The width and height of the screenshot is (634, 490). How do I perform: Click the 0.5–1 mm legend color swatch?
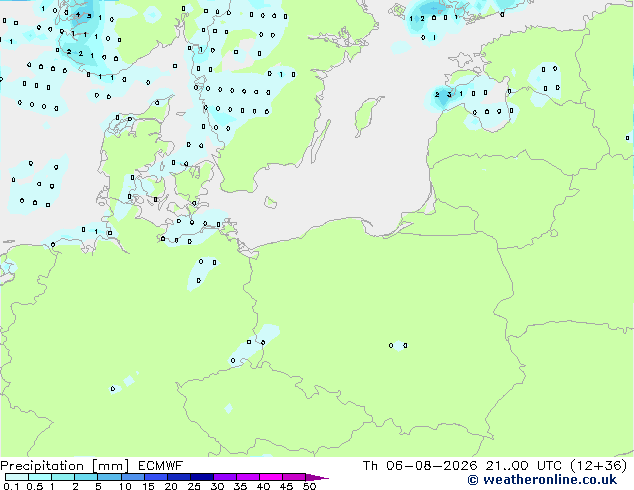point(40,477)
